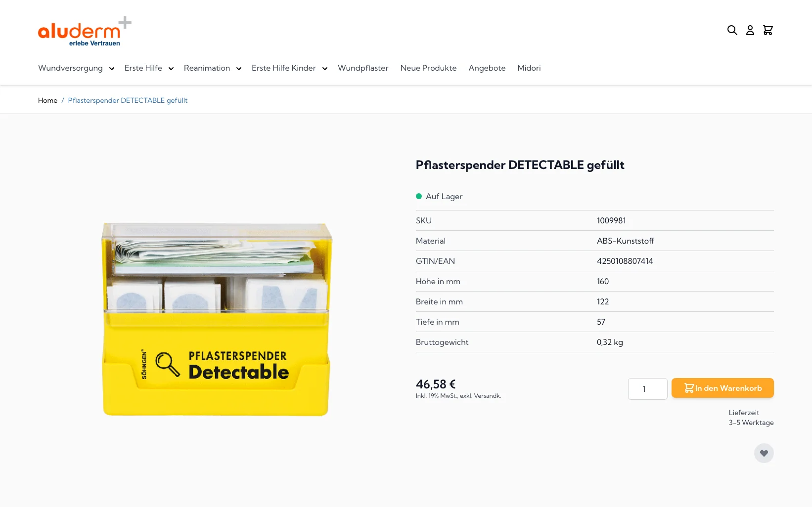Open the search magnifier icon in header

[732, 30]
